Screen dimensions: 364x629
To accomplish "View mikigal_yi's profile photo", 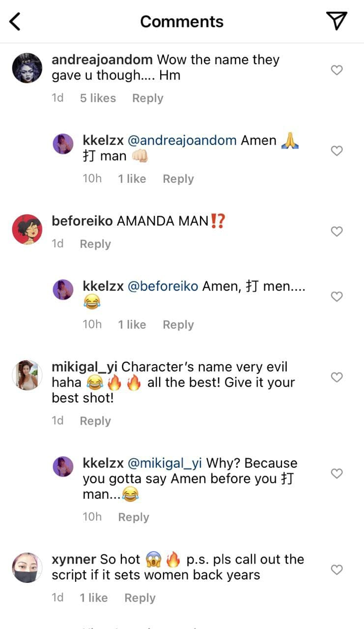I will pos(27,375).
